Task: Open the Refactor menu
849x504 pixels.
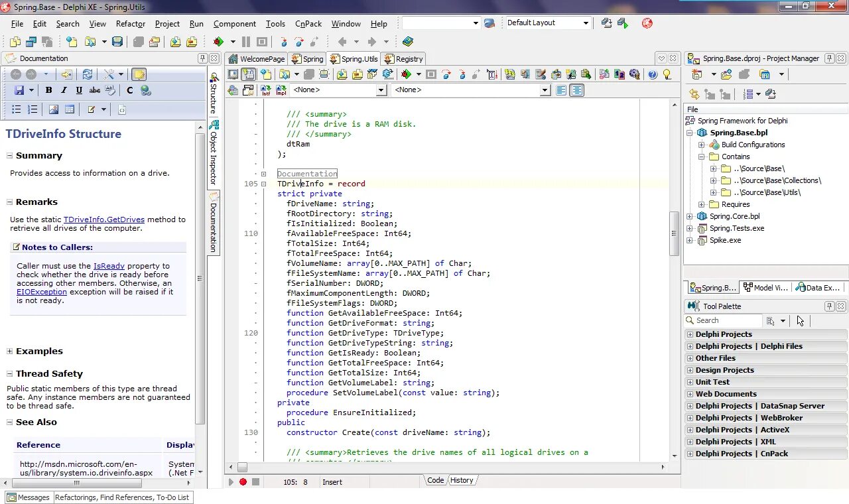Action: pos(130,24)
